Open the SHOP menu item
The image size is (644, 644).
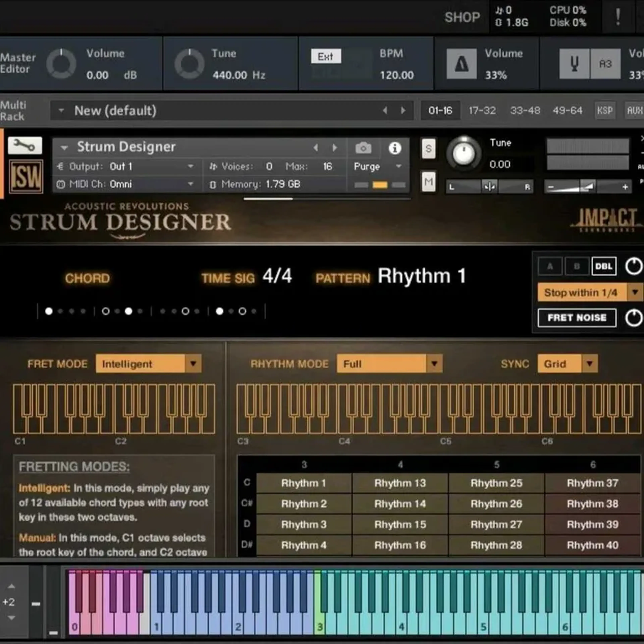click(462, 17)
